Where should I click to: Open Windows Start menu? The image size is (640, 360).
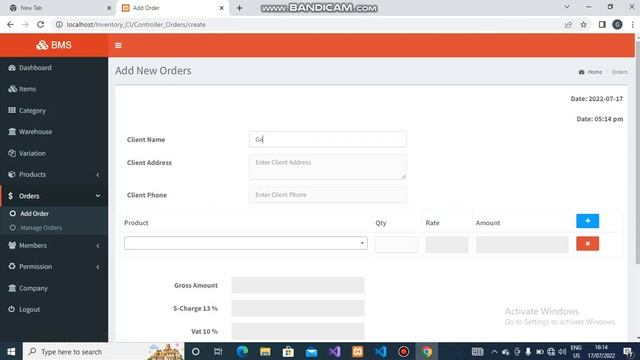coord(11,351)
